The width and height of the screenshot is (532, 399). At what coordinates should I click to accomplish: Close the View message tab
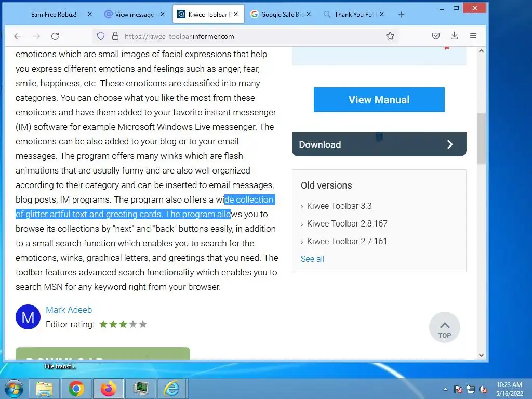coord(163,14)
